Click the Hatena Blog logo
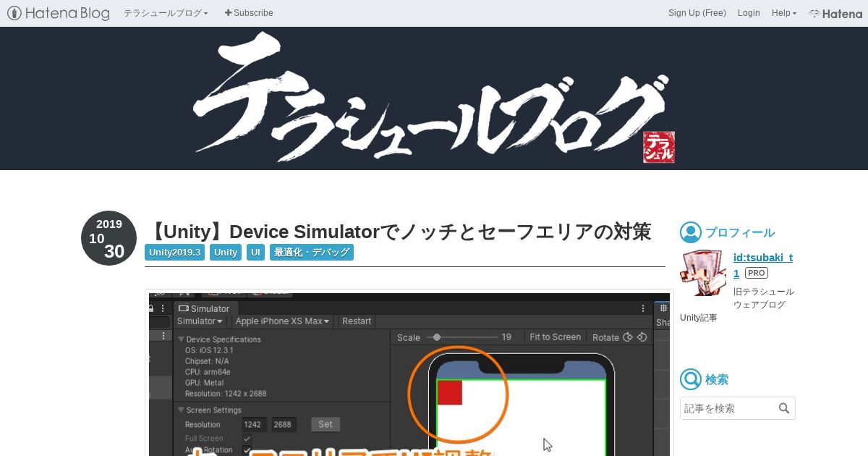Image resolution: width=868 pixels, height=456 pixels. coord(59,13)
